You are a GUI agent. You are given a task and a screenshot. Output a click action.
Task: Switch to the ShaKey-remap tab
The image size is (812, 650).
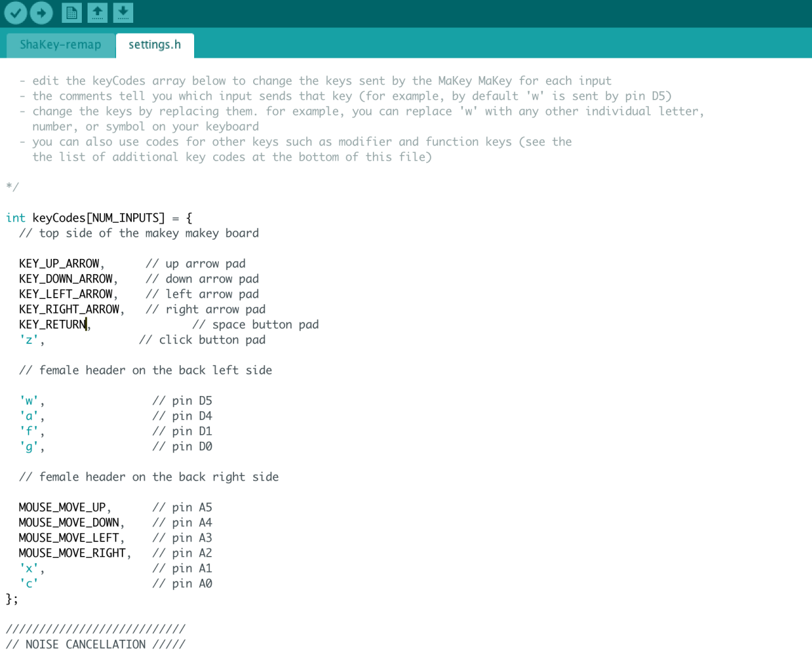click(60, 45)
